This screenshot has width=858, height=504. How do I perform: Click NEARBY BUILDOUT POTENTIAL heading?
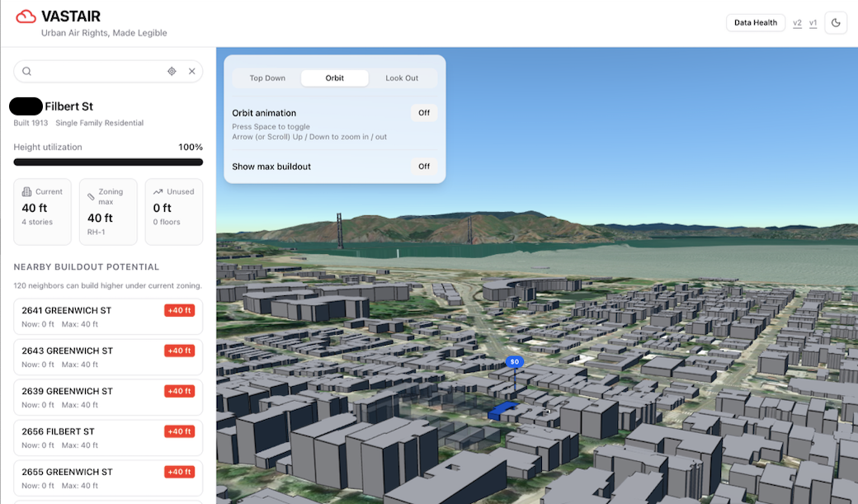point(87,267)
